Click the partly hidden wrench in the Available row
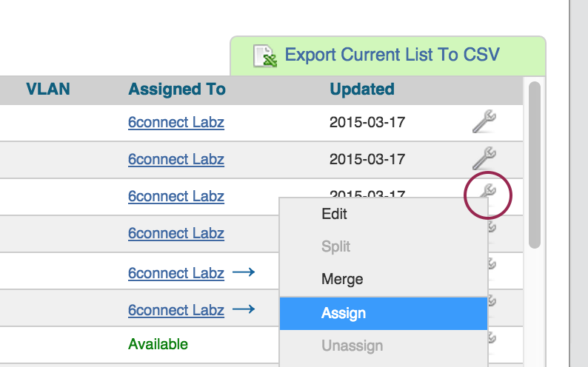 coord(491,339)
